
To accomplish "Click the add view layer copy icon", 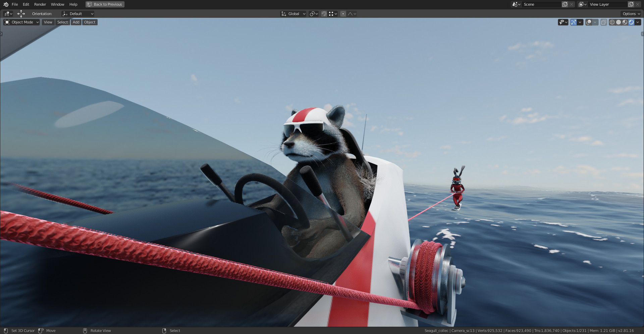I will coord(631,4).
